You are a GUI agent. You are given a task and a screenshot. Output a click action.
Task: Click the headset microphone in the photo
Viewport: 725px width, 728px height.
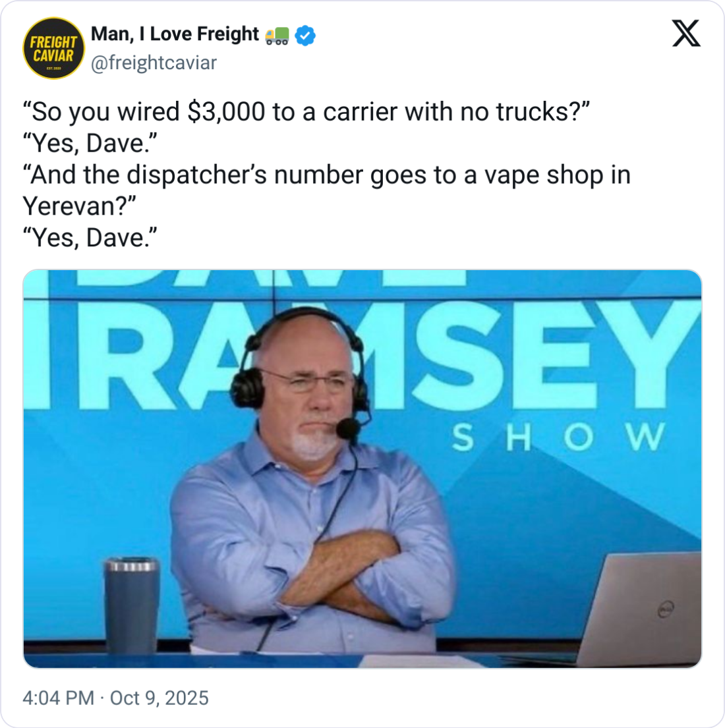348,428
